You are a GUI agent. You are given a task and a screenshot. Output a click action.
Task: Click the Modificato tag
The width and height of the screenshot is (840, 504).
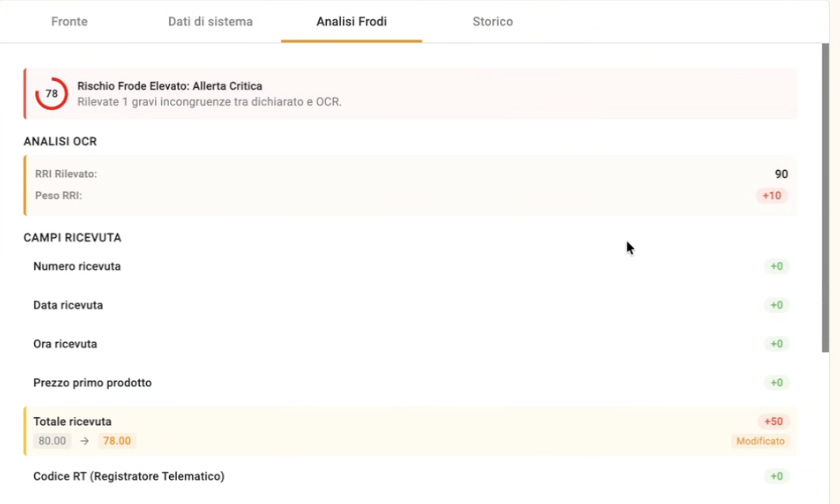761,441
